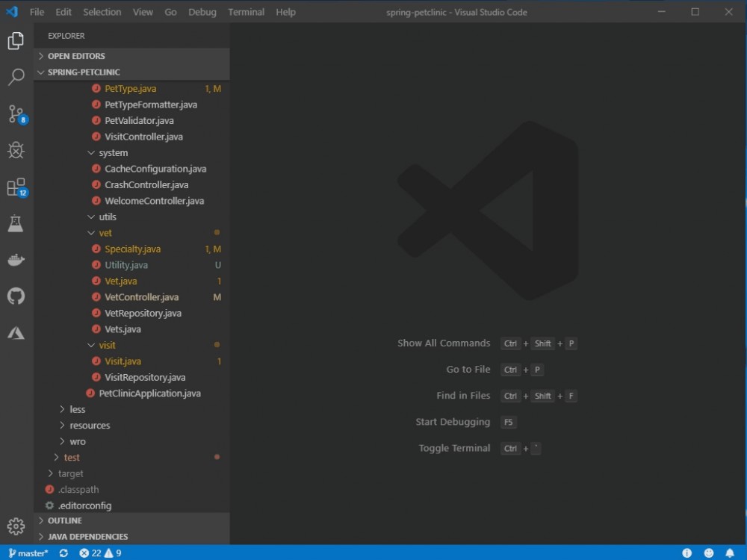Click the Java icon beside PetClinicApplication.java
Viewport: 747px width, 560px height.
[90, 393]
